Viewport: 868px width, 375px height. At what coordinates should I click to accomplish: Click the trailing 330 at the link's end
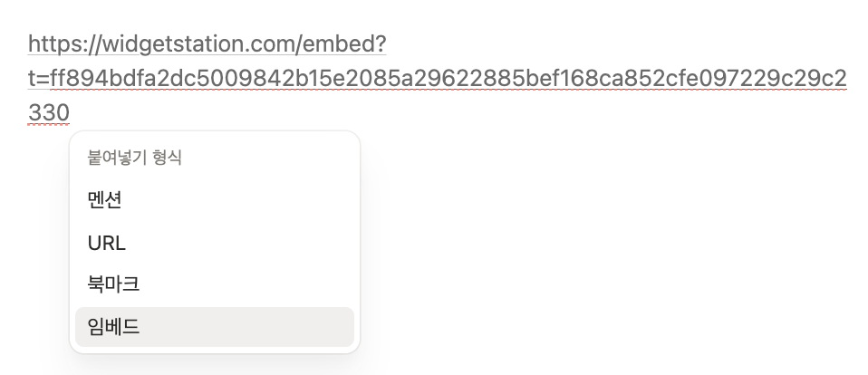tap(49, 113)
